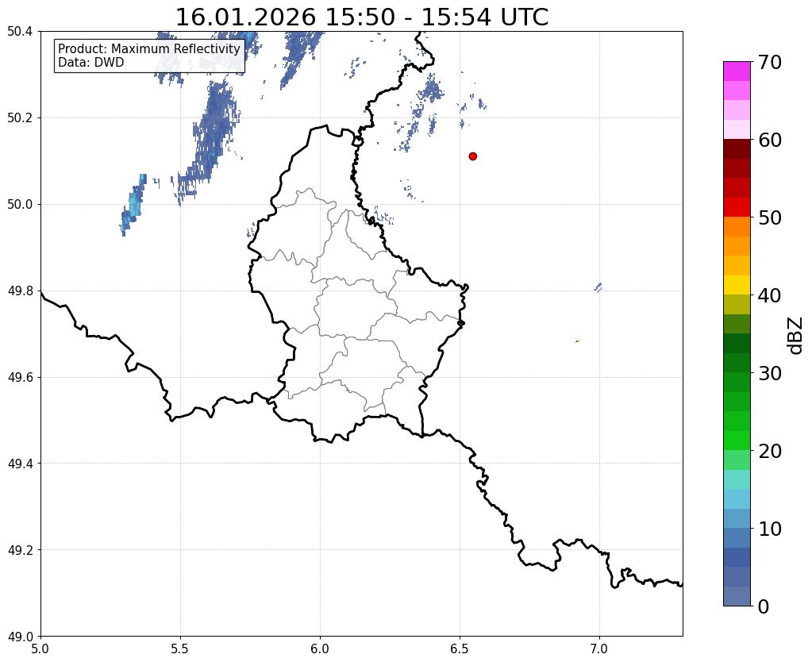Click latitude axis label 49.2
This screenshot has height=662, width=812.
click(20, 550)
